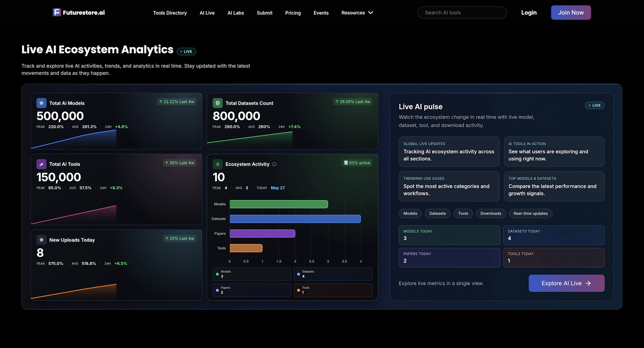644x348 pixels.
Task: Click the Join Now button
Action: (x=571, y=12)
